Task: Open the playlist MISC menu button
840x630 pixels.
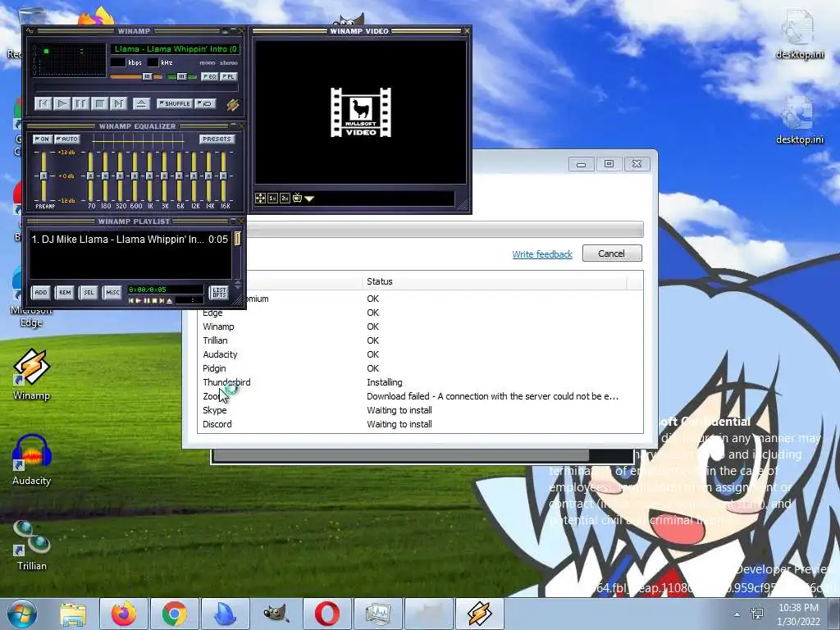Action: coord(112,293)
